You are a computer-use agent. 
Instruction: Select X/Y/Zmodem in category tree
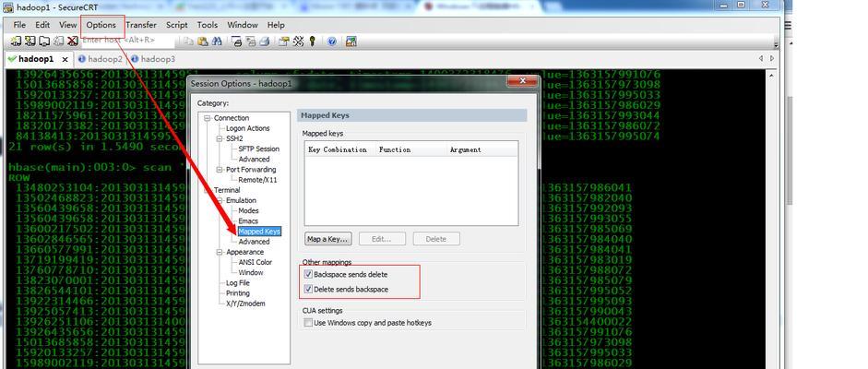point(245,304)
